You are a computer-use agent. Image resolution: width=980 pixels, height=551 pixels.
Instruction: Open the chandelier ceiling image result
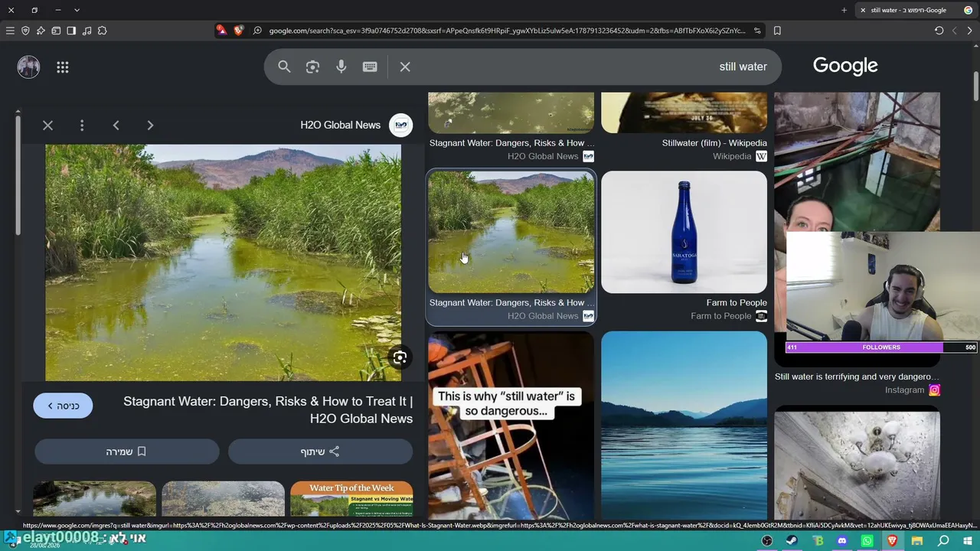pos(857,463)
